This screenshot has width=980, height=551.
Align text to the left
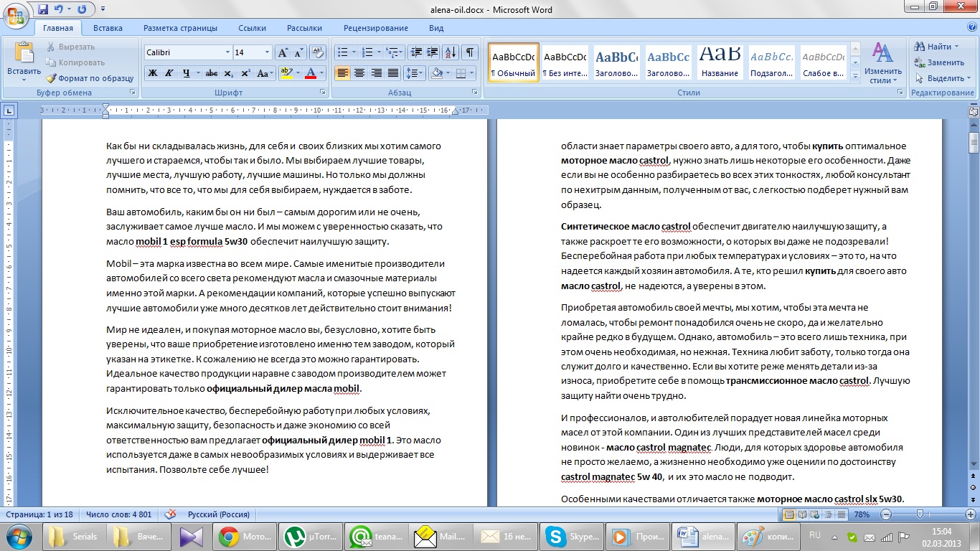[x=342, y=73]
